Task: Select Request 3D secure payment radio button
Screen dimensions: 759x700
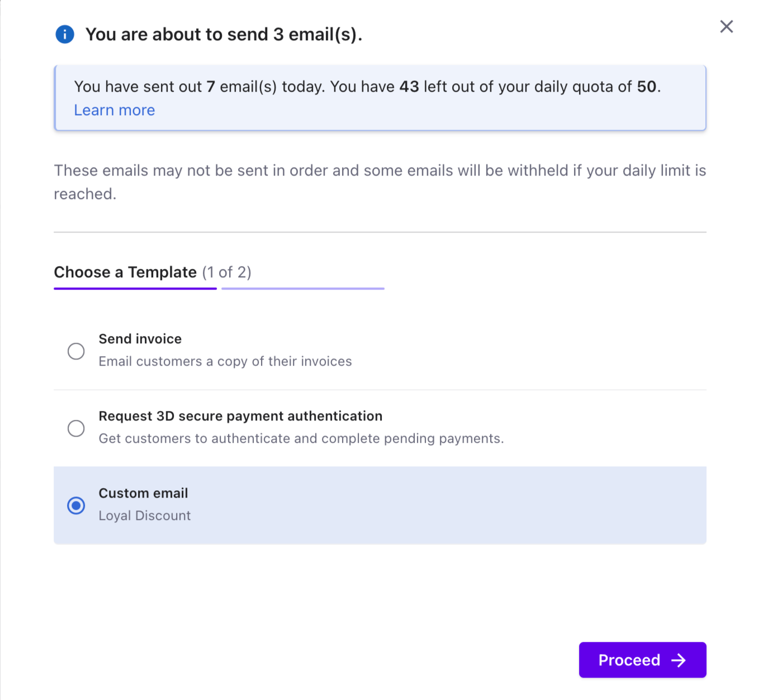Action: pyautogui.click(x=76, y=428)
